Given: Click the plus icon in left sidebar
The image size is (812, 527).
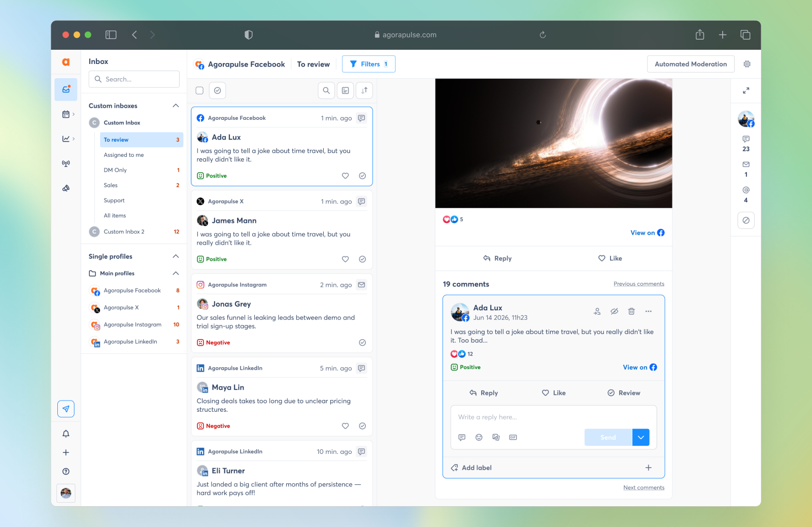Looking at the screenshot, I should point(66,452).
